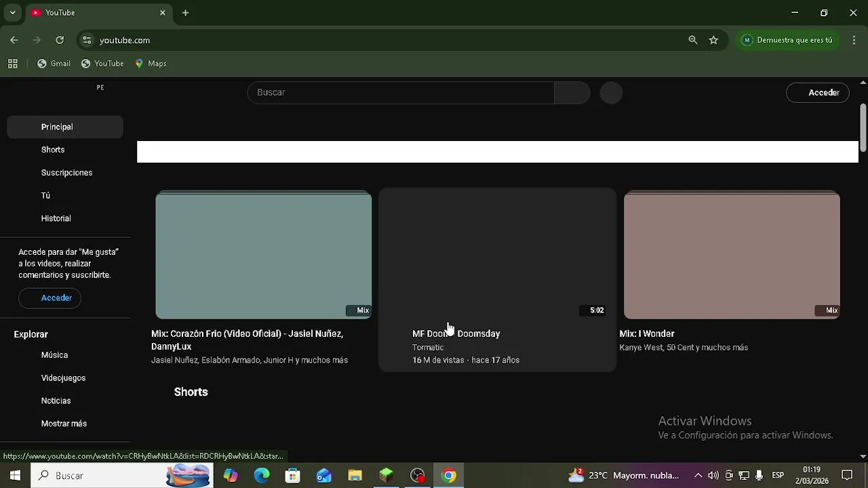Open Windows notification center icon
The width and height of the screenshot is (868, 488).
coord(847,476)
